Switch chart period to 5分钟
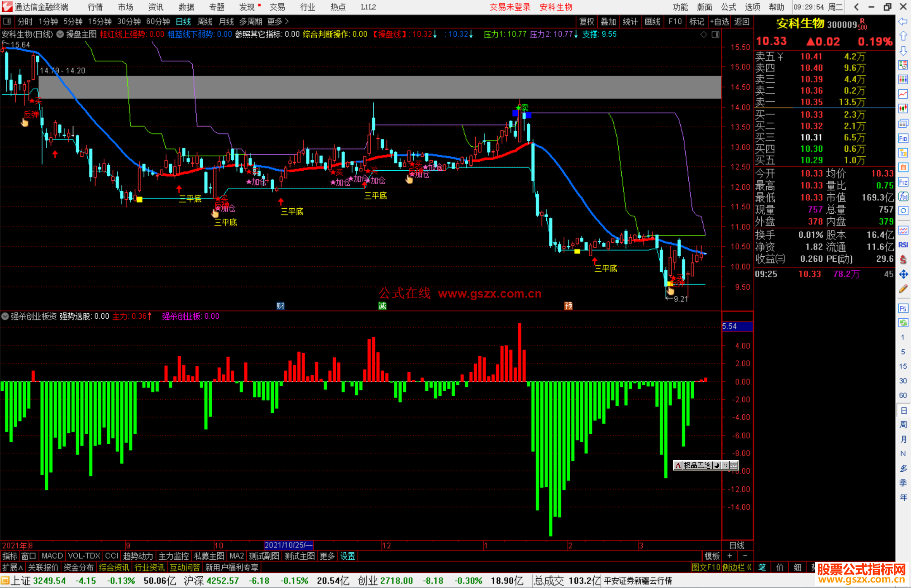 click(x=73, y=21)
